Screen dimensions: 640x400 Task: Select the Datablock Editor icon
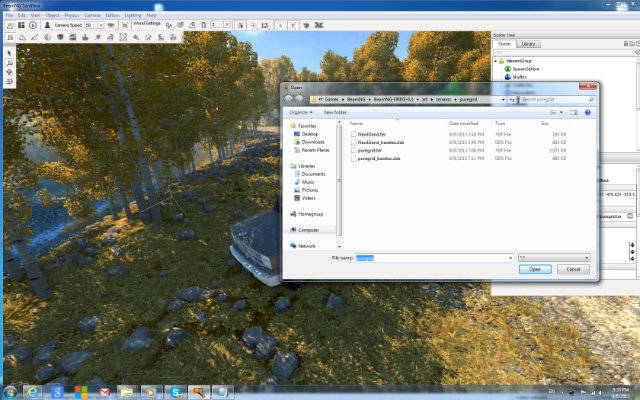pos(73,37)
